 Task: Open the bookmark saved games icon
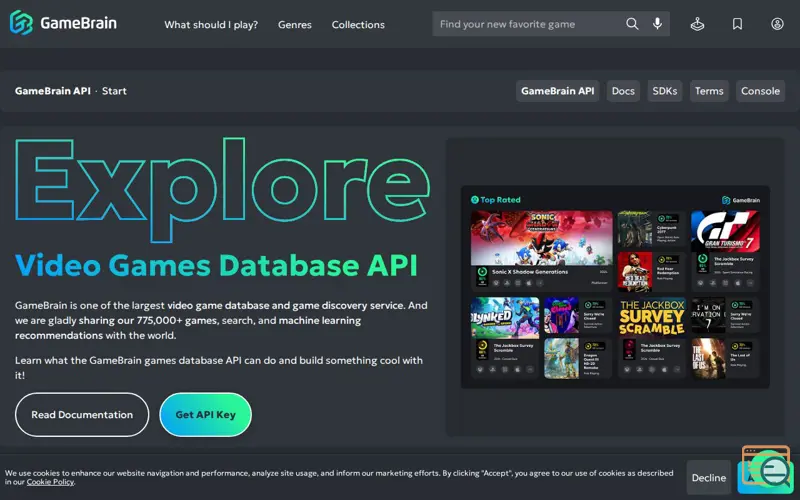pos(737,24)
